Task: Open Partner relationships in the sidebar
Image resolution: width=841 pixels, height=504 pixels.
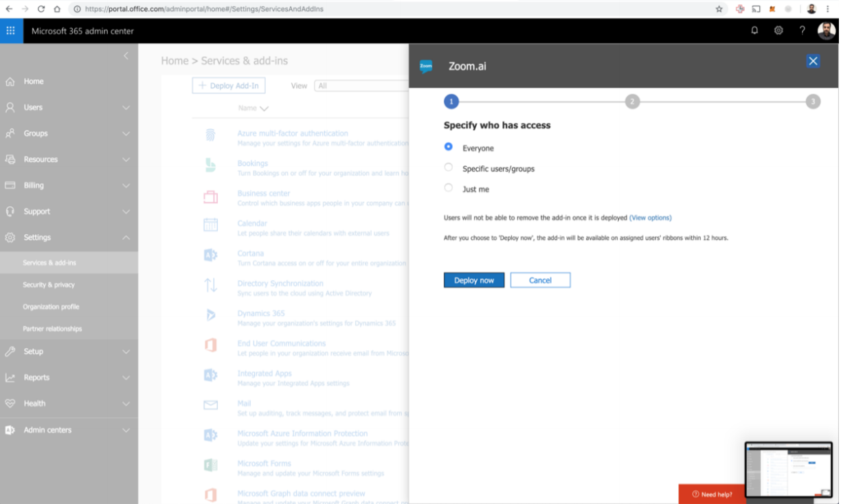Action: pos(69,329)
